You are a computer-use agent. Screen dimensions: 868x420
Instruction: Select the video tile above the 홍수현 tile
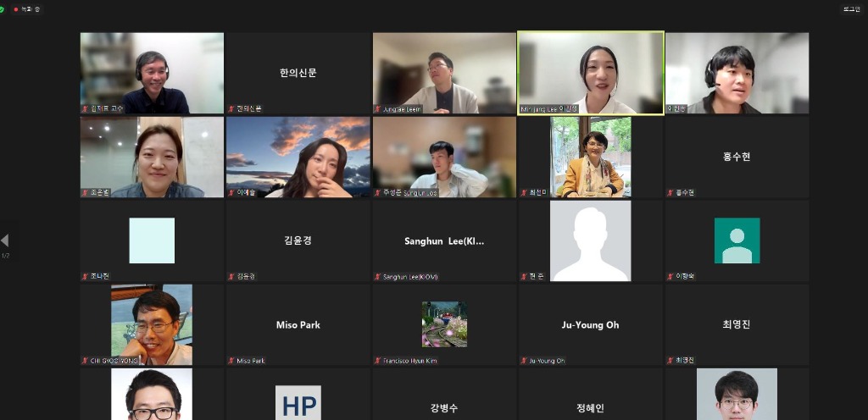point(737,73)
